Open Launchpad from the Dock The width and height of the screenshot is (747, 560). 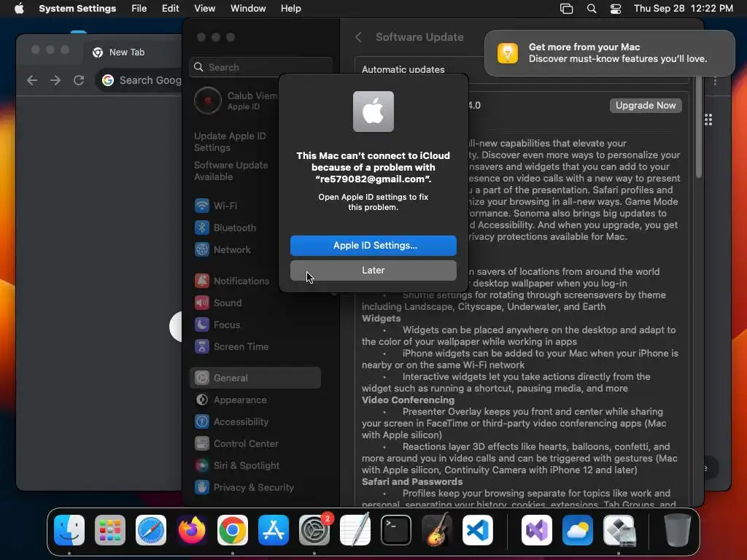coord(110,530)
